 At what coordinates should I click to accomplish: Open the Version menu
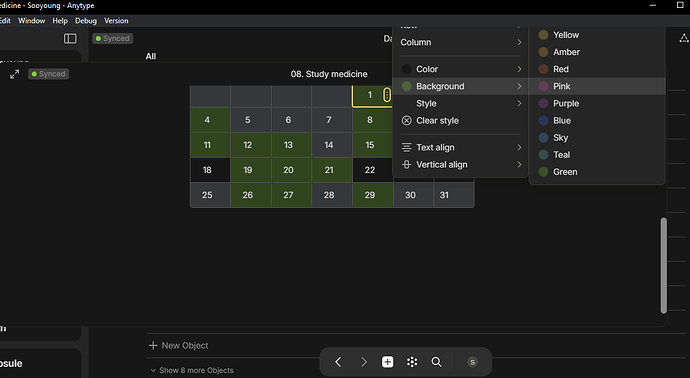116,21
